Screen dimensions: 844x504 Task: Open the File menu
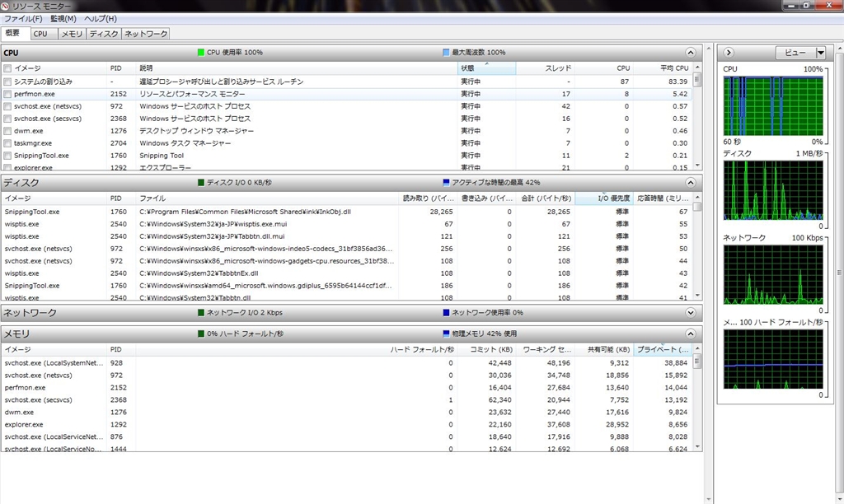[x=23, y=19]
